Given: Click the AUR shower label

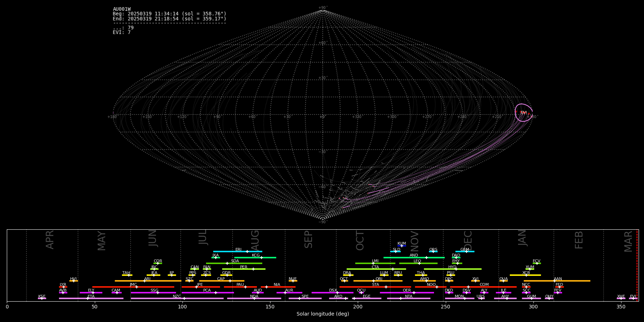Looking at the screenshot, I should coord(289,291).
